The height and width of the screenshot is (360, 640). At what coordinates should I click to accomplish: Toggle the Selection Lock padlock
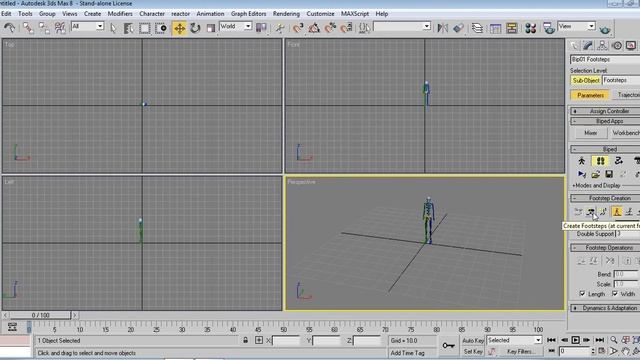245,340
